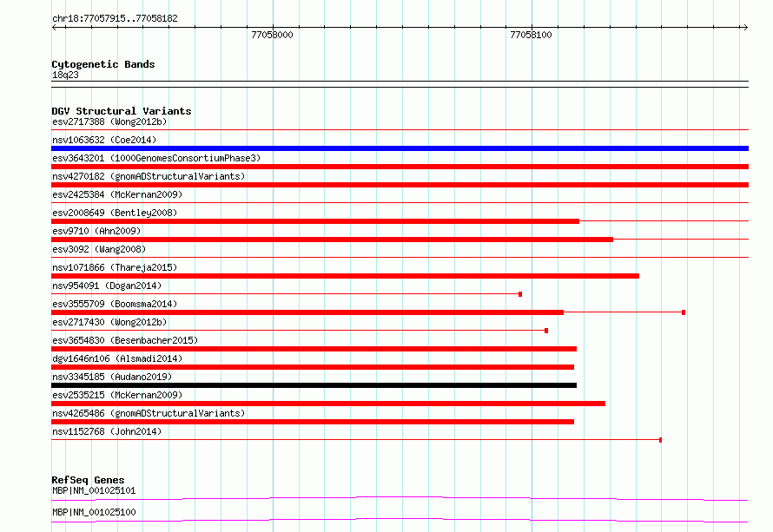Open esv2717430 (Wong2012b) label

109,322
